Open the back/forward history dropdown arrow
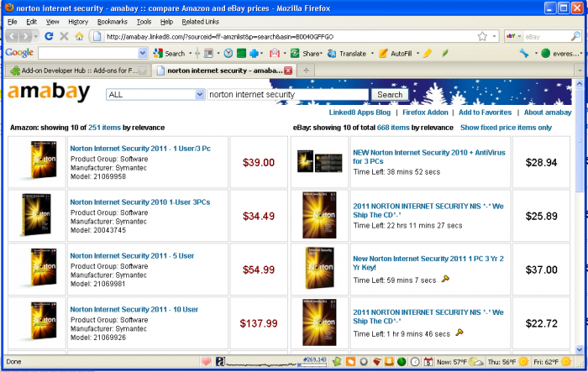Screen dimensions: 588x372 coord(36,36)
